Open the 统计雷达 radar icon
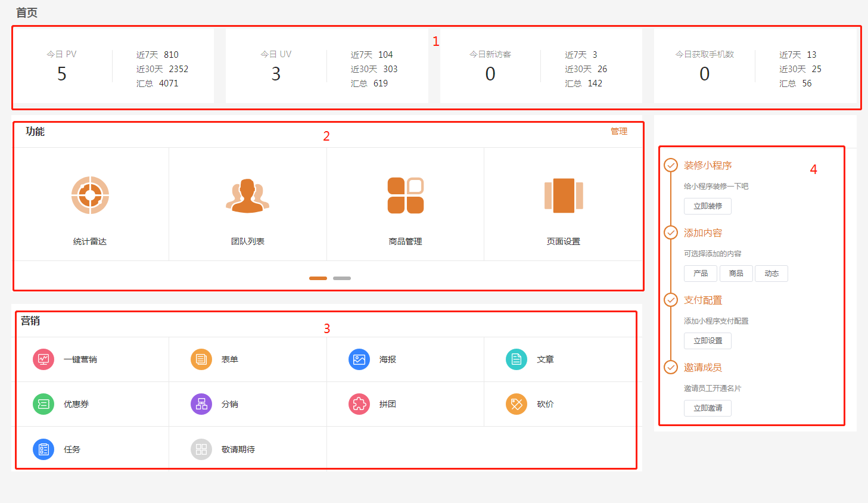 90,195
